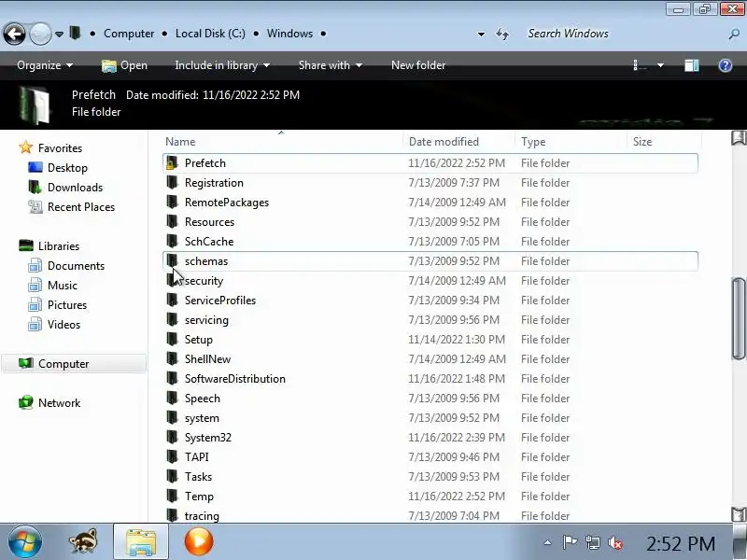This screenshot has height=560, width=747.
Task: Open Recent Places in Favorites
Action: (81, 206)
